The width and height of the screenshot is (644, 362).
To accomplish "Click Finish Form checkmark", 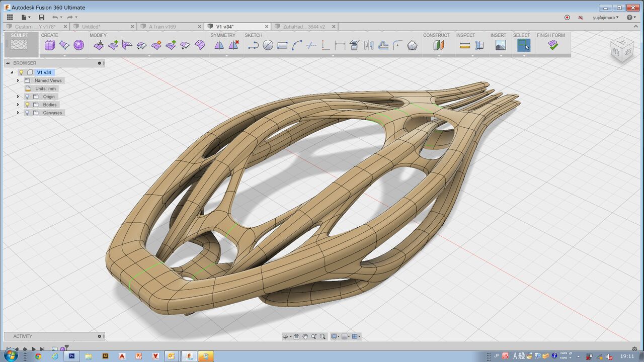I will point(553,45).
